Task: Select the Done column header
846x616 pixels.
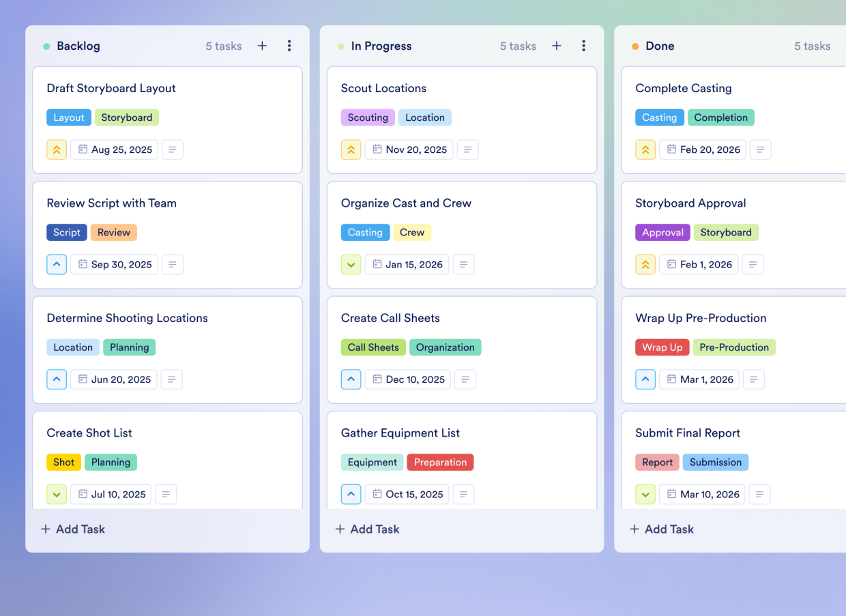Action: coord(659,46)
